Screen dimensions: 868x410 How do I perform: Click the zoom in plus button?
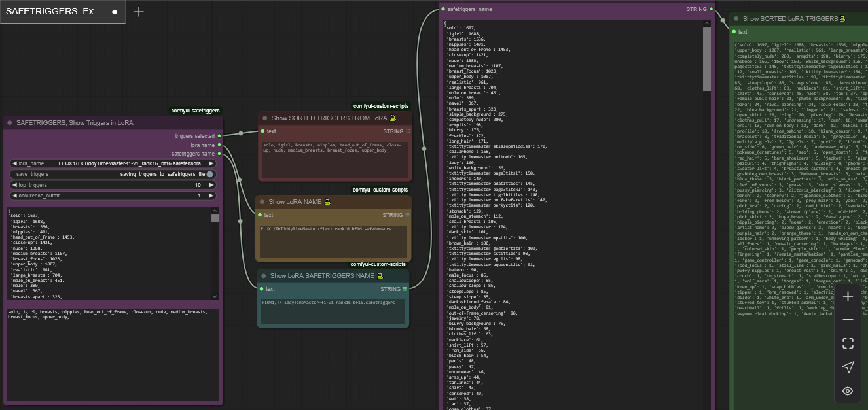pyautogui.click(x=848, y=296)
